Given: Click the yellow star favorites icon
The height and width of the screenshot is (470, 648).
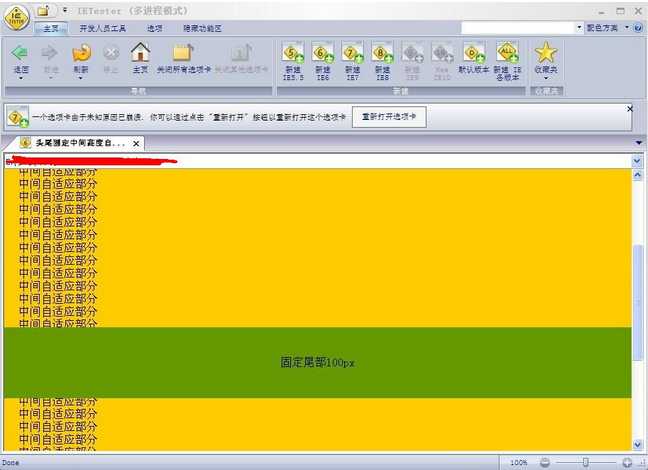Looking at the screenshot, I should click(546, 52).
